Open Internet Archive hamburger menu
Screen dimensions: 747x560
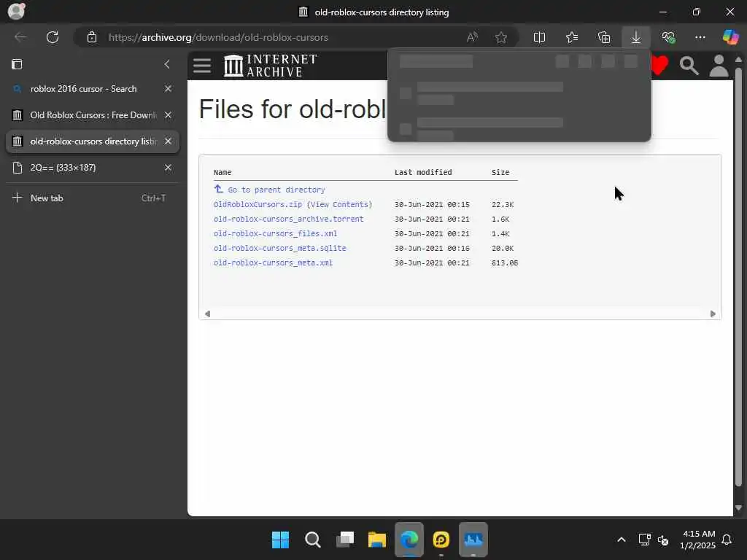click(202, 66)
